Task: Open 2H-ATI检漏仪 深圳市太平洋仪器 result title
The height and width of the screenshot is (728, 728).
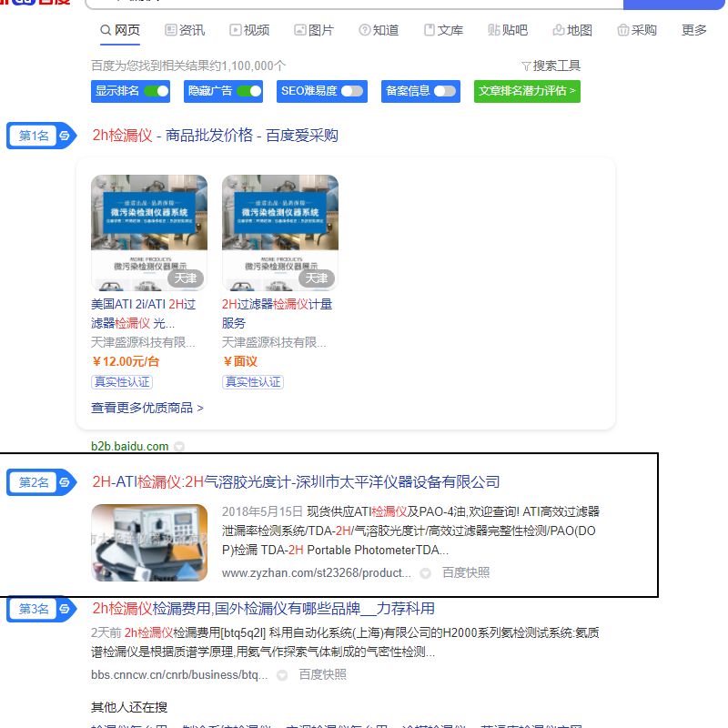Action: 296,482
